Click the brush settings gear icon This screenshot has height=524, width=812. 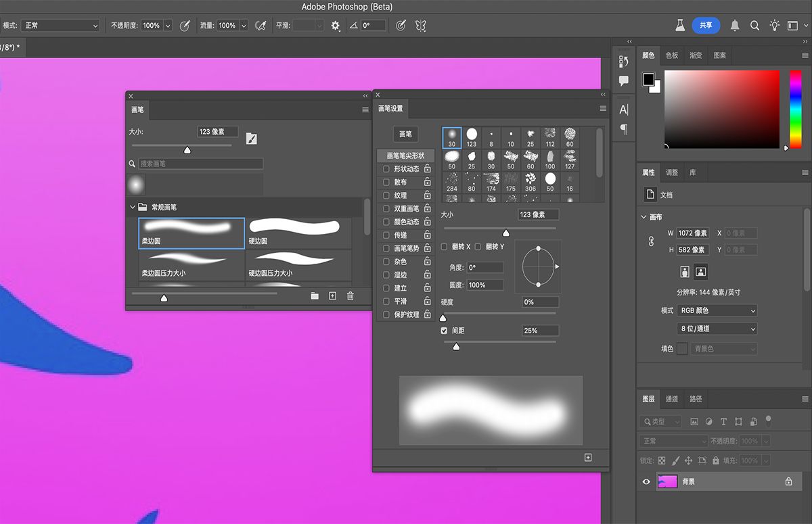tap(336, 26)
